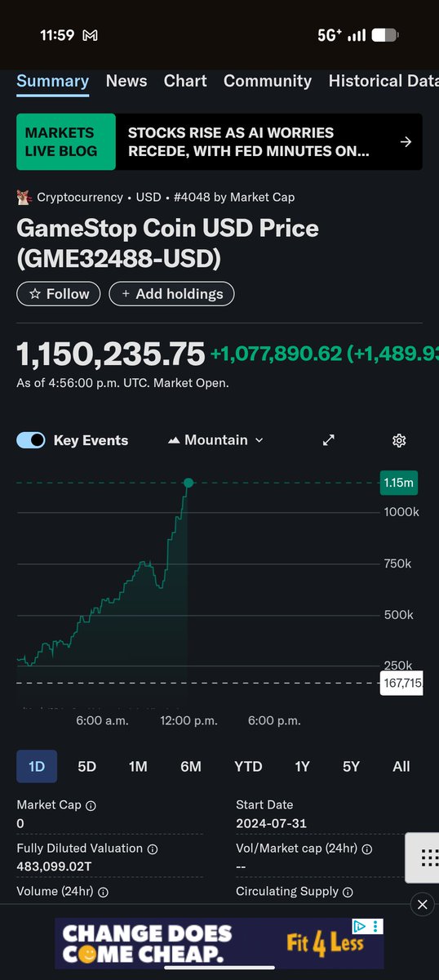439x980 pixels.
Task: Tap the 1,150,235.75 price value
Action: click(111, 354)
